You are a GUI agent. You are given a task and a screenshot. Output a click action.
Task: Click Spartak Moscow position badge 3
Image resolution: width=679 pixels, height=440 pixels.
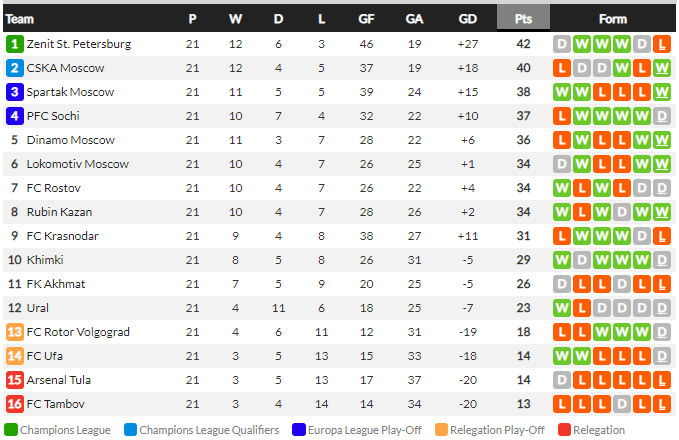pos(14,92)
